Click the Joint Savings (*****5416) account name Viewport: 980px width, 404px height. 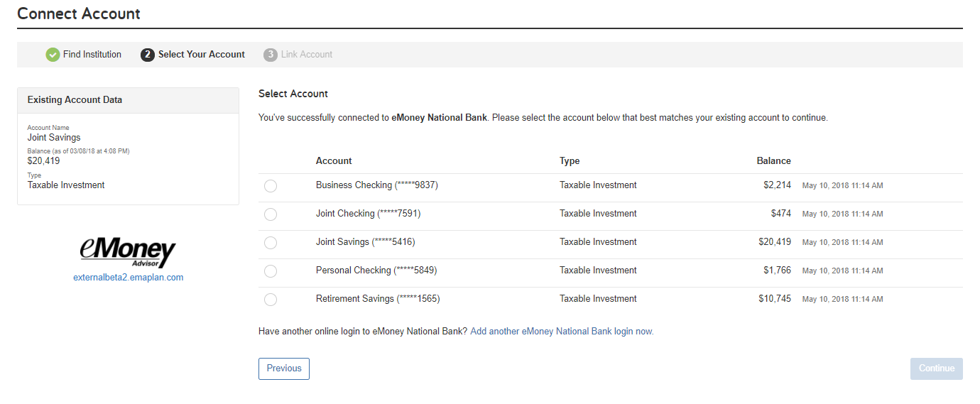click(366, 242)
